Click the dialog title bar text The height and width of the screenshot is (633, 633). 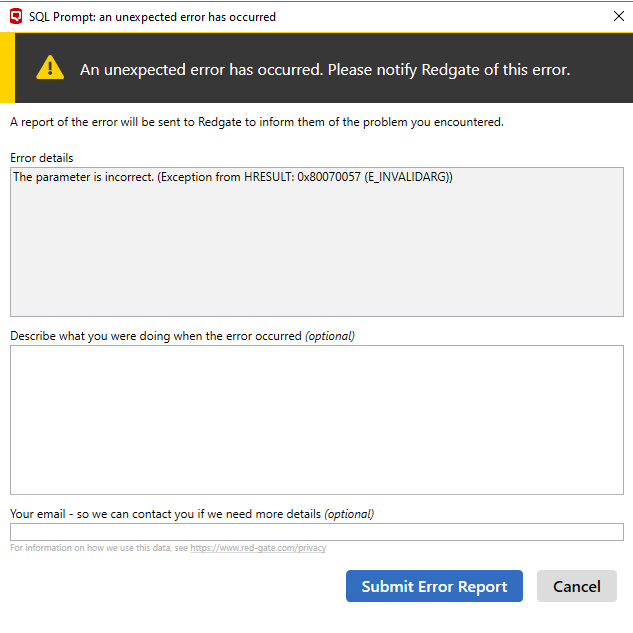tap(152, 17)
